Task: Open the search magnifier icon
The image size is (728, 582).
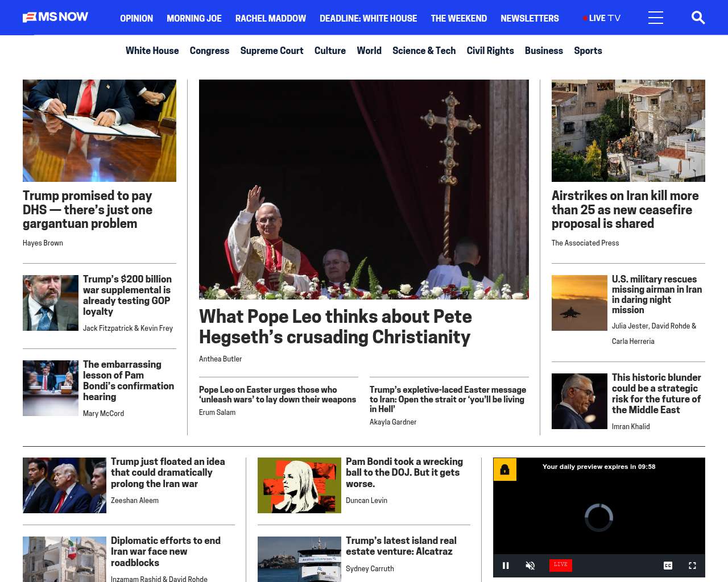Action: [x=698, y=18]
